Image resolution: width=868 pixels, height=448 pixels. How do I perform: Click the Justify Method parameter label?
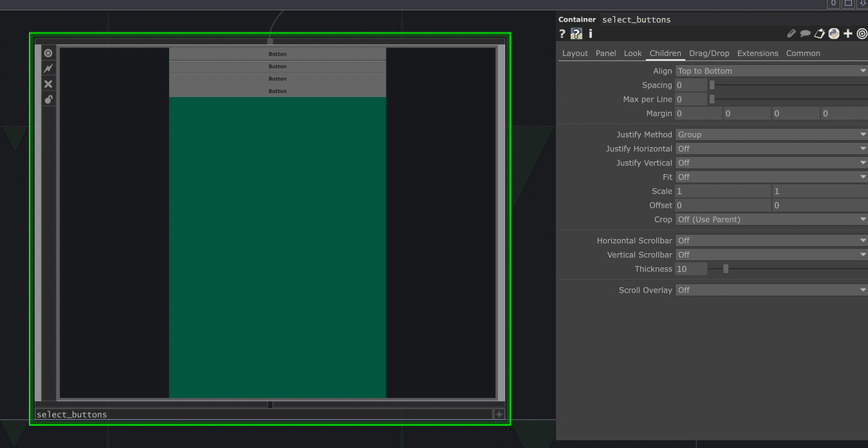(644, 134)
